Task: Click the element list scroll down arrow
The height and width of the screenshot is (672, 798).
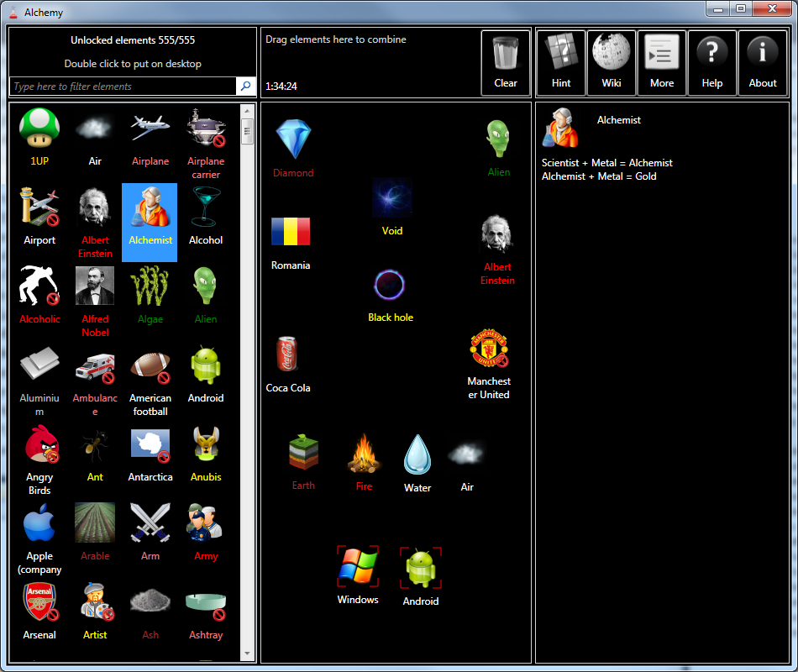Action: [247, 654]
